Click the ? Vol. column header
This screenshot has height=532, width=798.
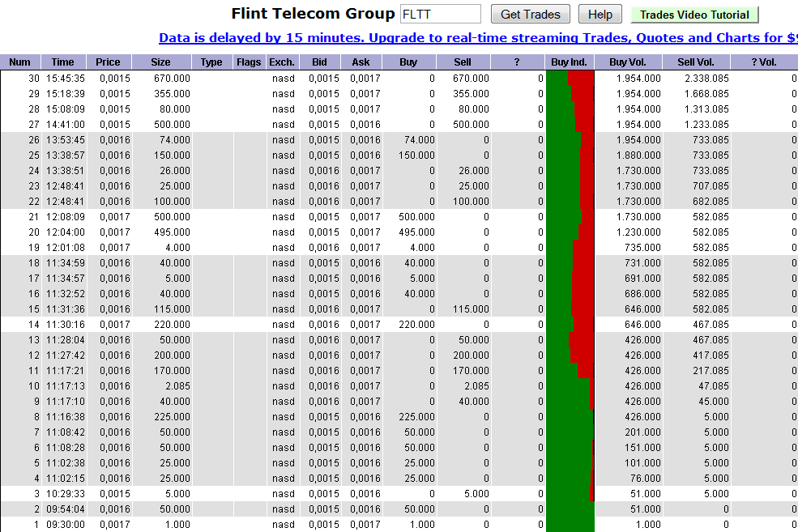(765, 62)
